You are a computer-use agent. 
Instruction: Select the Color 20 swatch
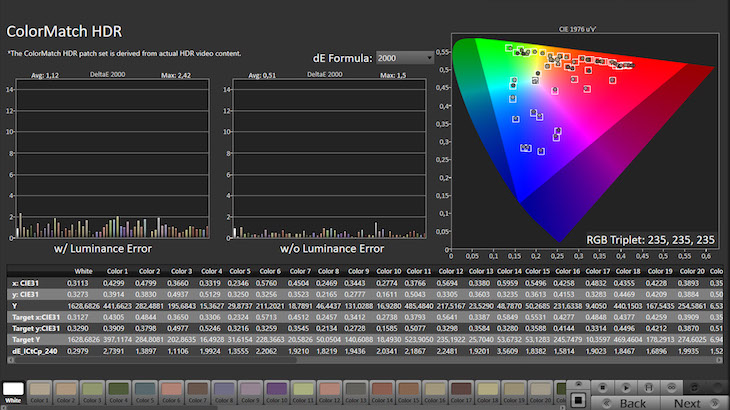(540, 389)
